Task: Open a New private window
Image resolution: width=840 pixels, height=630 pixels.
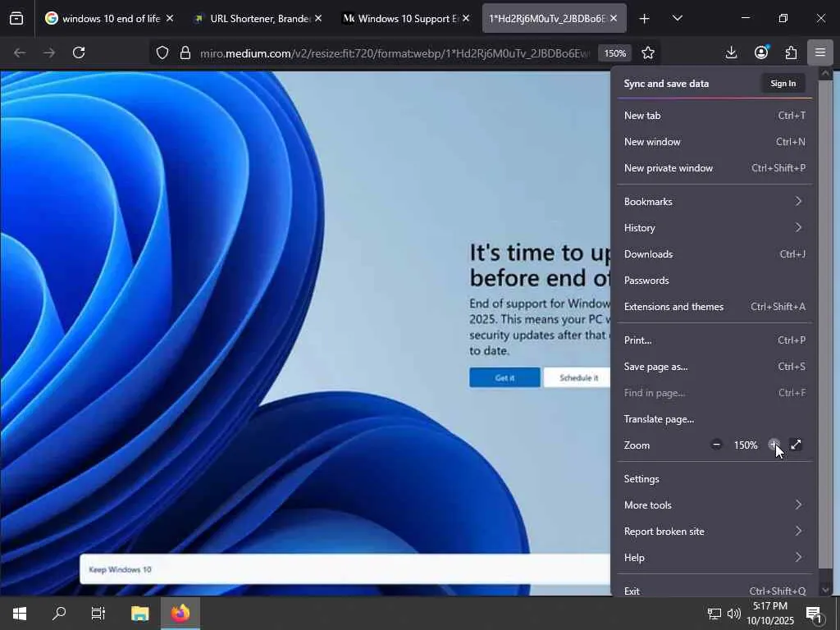Action: pyautogui.click(x=714, y=167)
